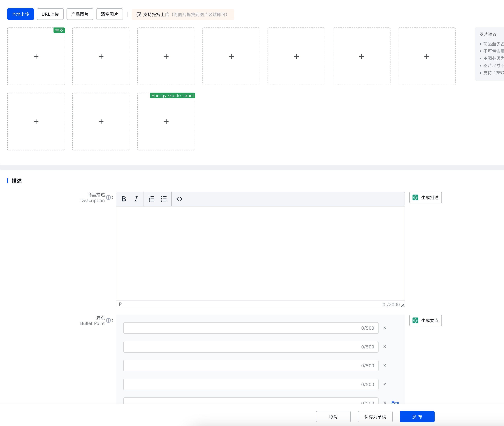Click info icon next to Description label

pyautogui.click(x=109, y=198)
